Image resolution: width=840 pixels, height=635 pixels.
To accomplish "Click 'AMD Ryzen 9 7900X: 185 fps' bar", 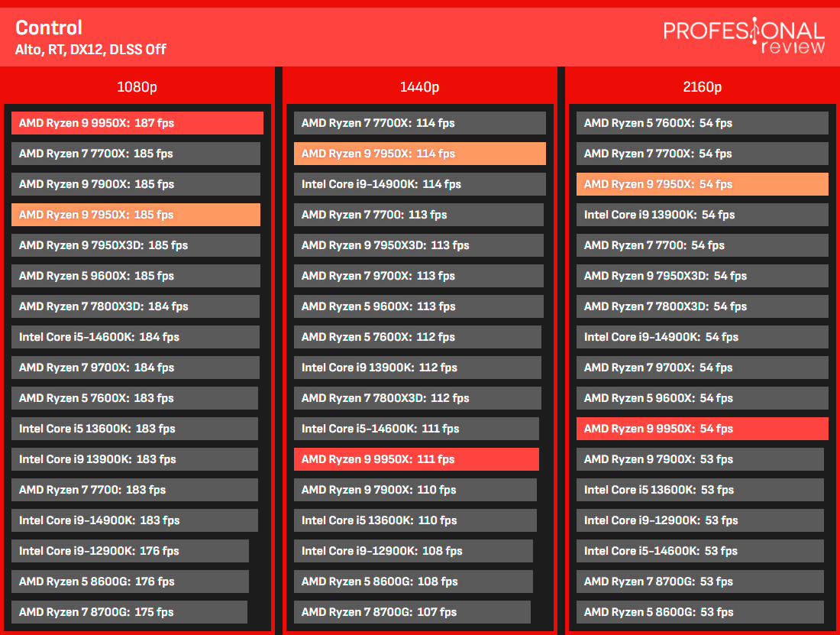I will tap(135, 184).
